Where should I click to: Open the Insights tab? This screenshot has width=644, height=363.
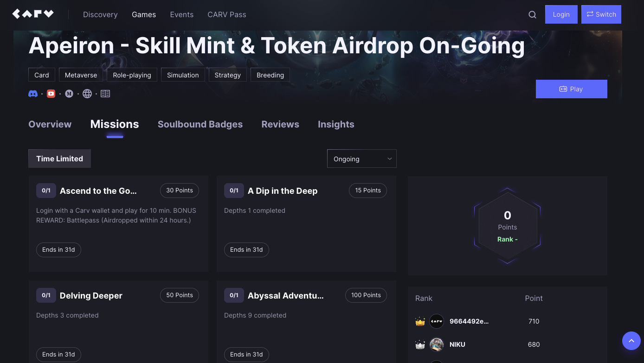point(336,124)
